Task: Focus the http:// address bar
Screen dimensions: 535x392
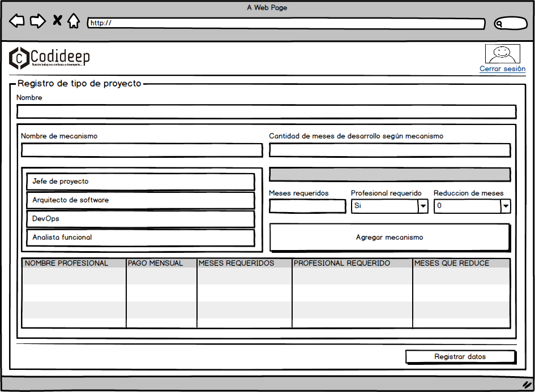Action: [x=286, y=24]
